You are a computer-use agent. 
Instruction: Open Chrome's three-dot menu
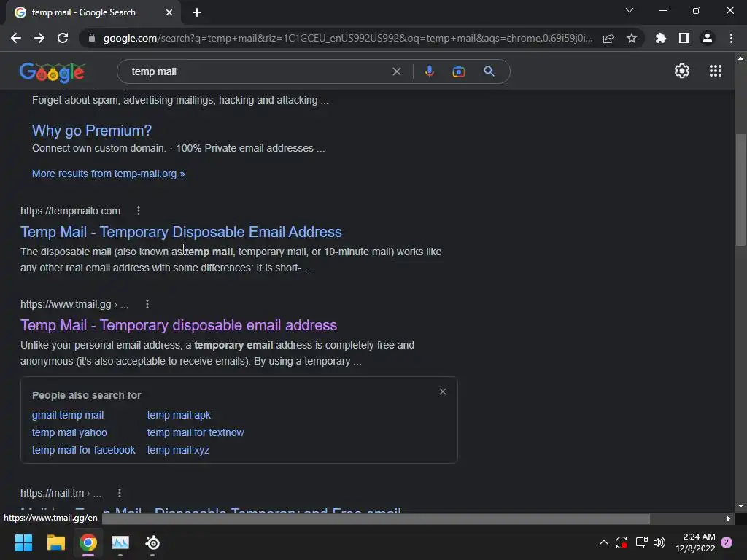(x=731, y=38)
